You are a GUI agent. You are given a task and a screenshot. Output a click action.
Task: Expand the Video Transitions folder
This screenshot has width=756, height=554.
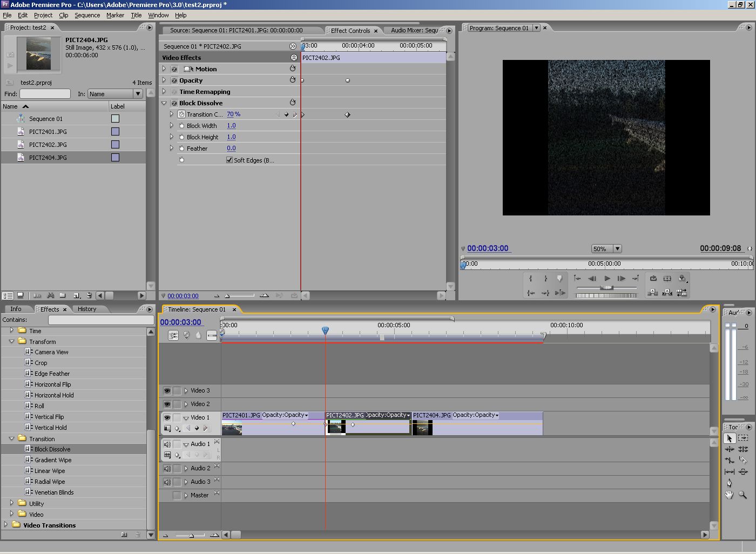pos(5,524)
